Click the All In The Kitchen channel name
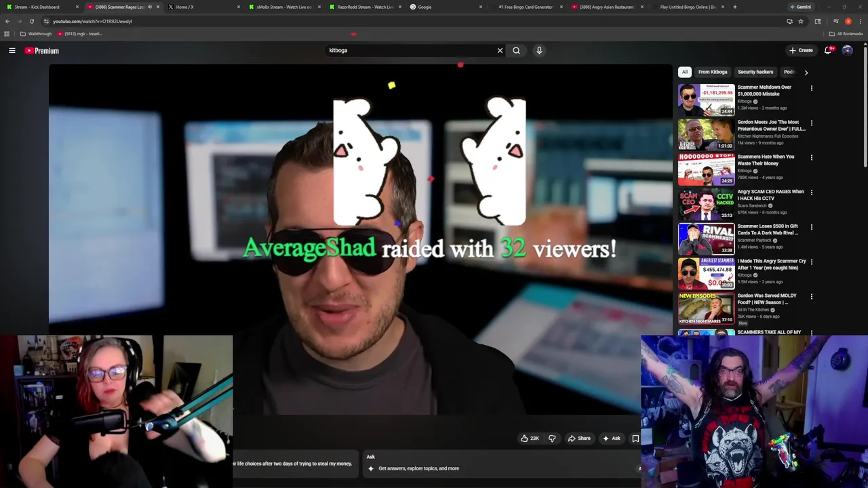This screenshot has height=488, width=868. click(753, 310)
